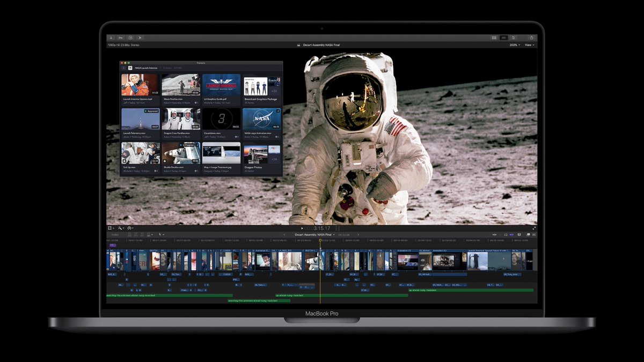Open the viewer View dropdown
644x362 pixels.
(x=529, y=45)
